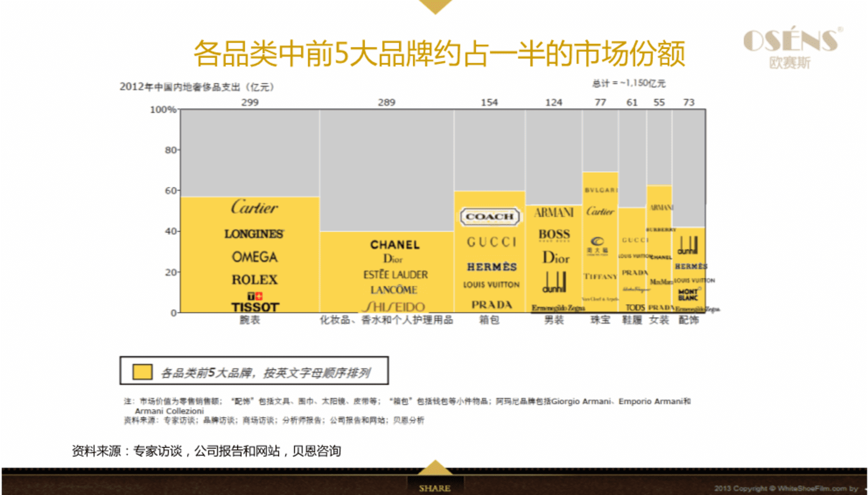868x495 pixels.
Task: Click the 资料来源 source line at bottom
Action: (207, 451)
